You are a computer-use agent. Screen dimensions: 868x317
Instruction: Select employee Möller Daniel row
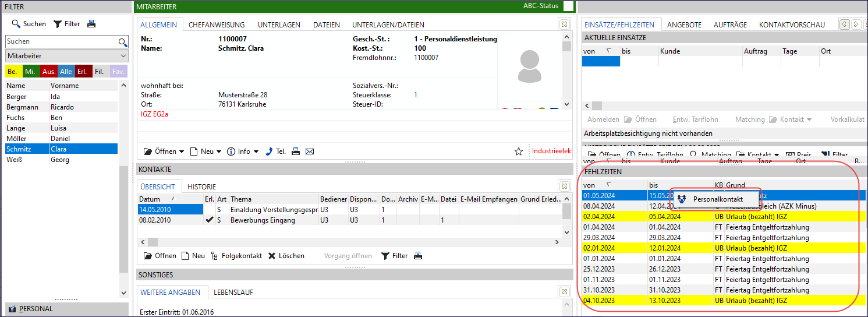point(61,139)
